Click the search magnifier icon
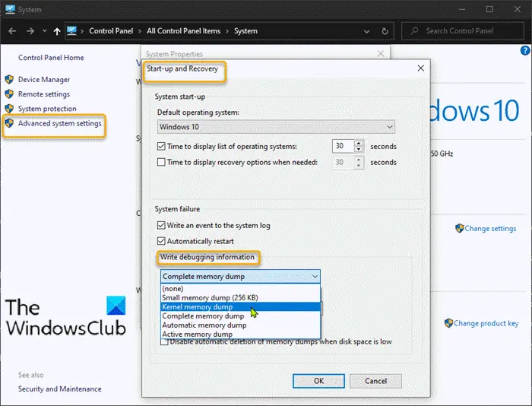Image resolution: width=532 pixels, height=406 pixels. [414, 31]
